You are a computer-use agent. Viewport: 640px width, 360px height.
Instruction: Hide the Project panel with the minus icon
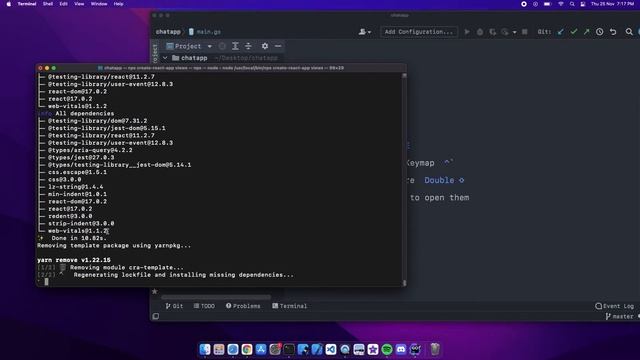point(278,46)
